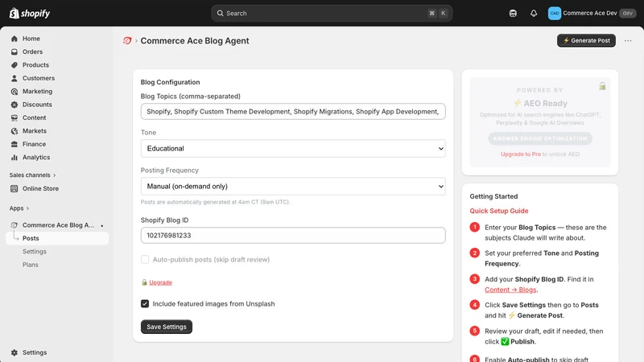The height and width of the screenshot is (362, 644).
Task: Expand Sales channels section
Action: pos(32,175)
